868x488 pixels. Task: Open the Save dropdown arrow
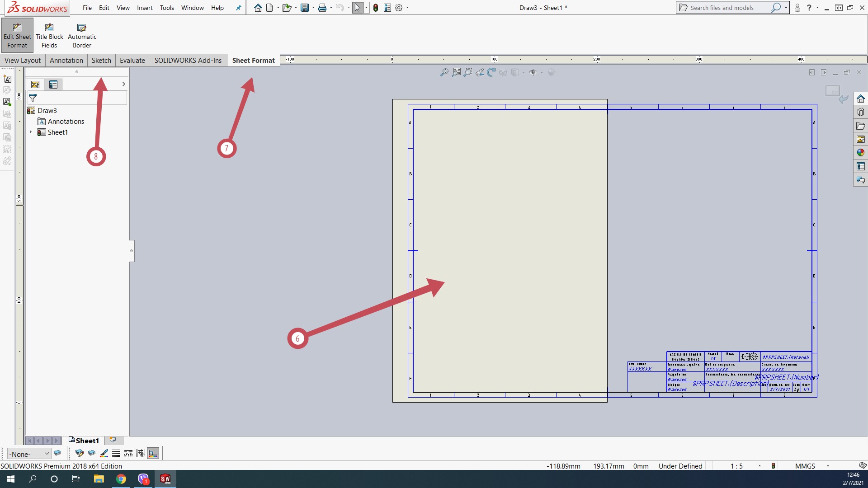[313, 8]
